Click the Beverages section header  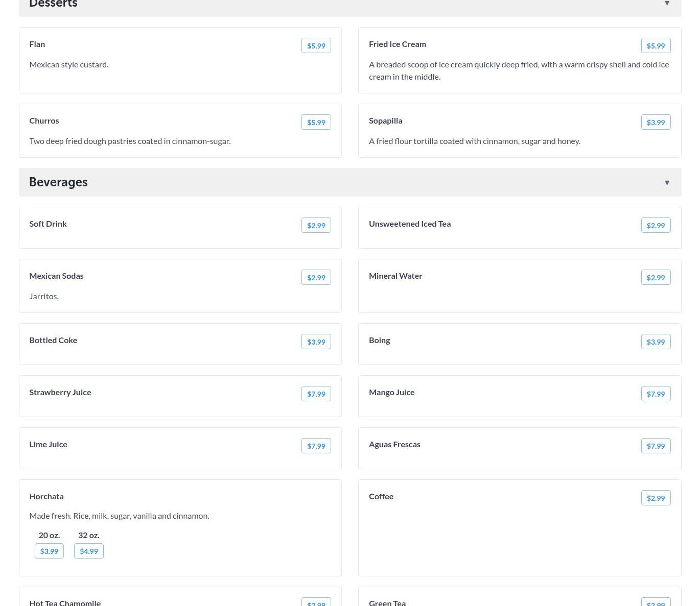[58, 182]
